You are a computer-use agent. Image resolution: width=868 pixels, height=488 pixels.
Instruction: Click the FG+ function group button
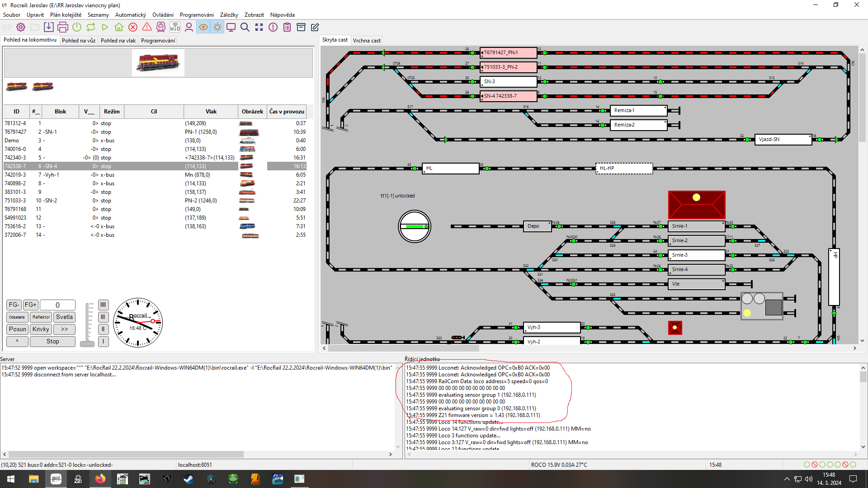(x=31, y=305)
